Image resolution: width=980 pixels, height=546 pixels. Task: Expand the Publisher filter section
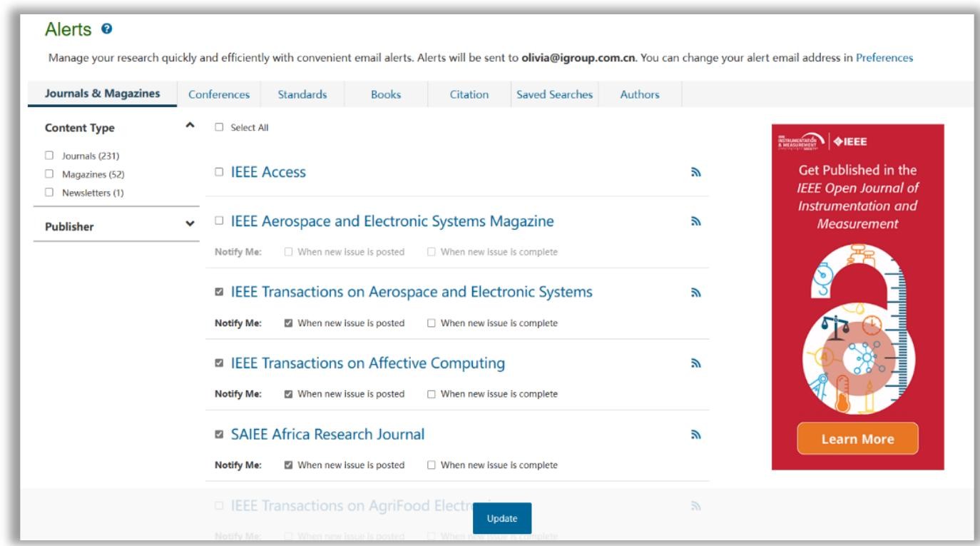point(189,224)
